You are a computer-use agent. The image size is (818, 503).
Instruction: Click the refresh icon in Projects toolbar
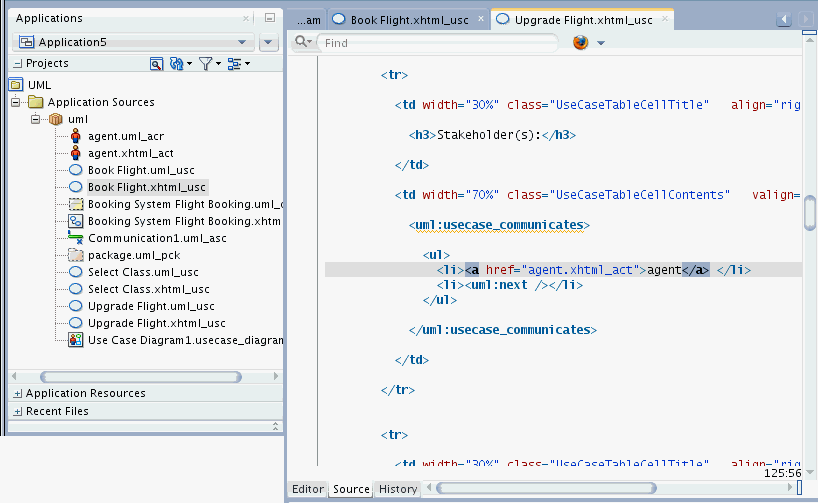point(177,63)
